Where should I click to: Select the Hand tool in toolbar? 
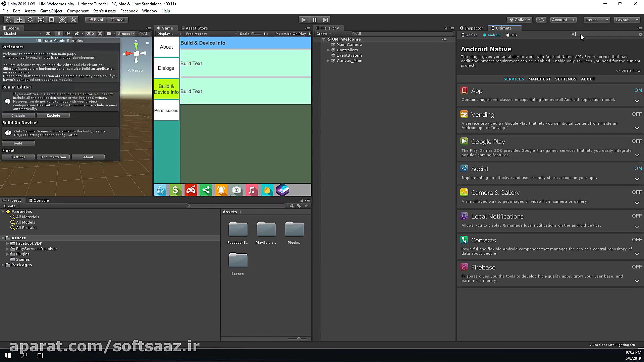(x=9, y=20)
